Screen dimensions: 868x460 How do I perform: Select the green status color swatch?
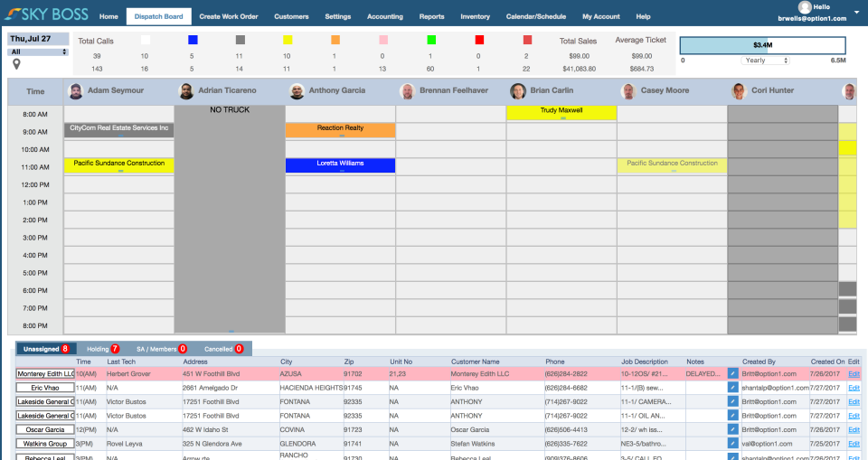coord(431,40)
